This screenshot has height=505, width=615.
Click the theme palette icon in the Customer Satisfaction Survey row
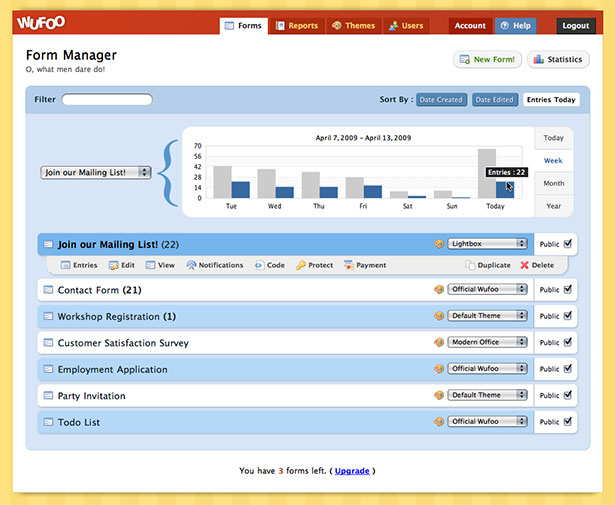point(439,342)
